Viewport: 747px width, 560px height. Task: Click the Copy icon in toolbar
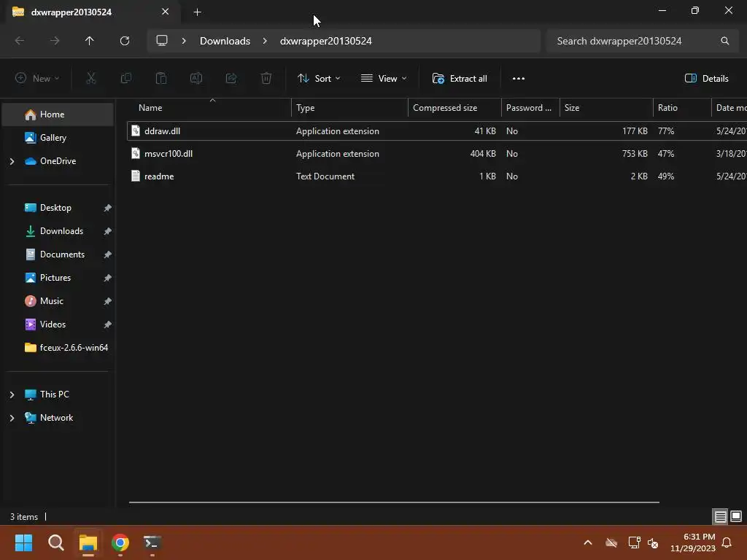tap(125, 79)
